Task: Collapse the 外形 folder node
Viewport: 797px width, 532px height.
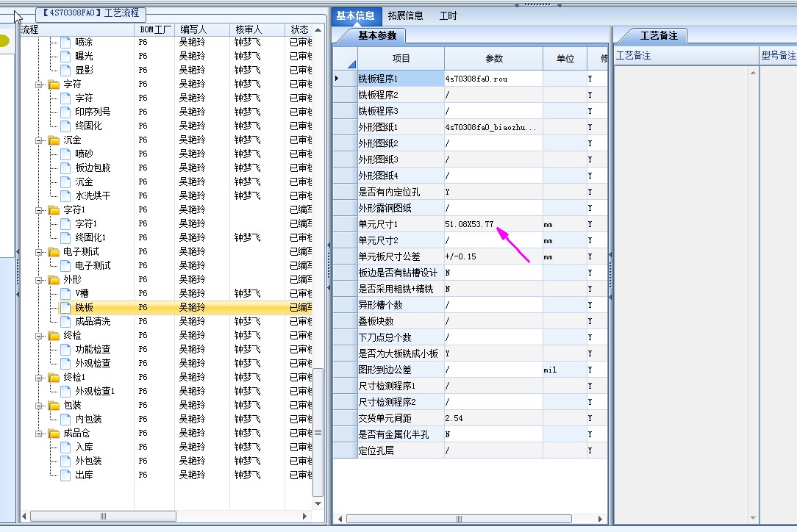Action: coord(39,280)
